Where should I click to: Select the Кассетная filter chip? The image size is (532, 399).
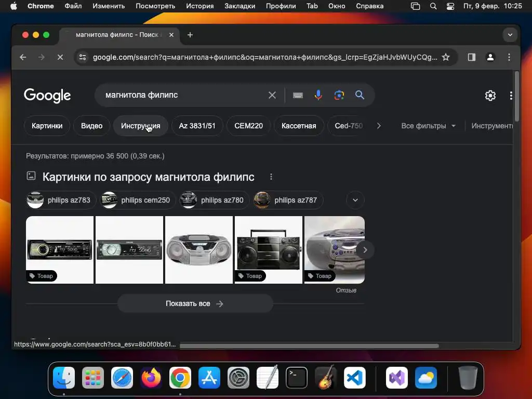[x=299, y=126]
